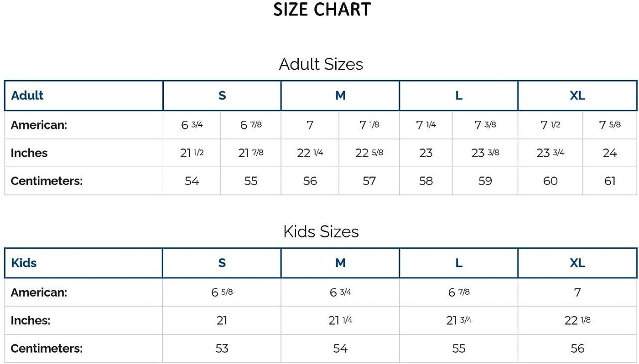Click the 22 1/8 inches Kids cell

click(577, 320)
